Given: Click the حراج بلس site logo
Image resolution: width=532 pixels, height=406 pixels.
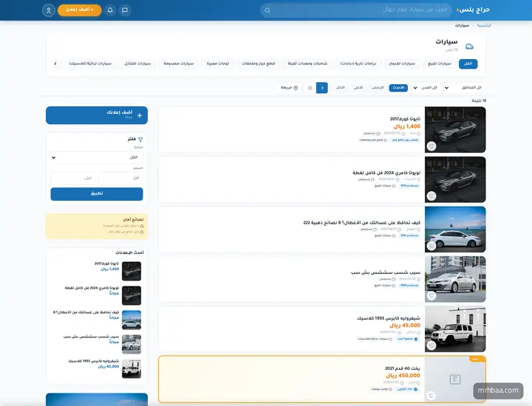Looking at the screenshot, I should tap(473, 10).
